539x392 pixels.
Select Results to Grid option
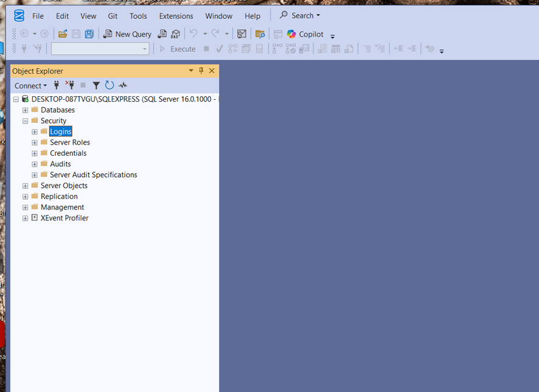click(x=335, y=49)
